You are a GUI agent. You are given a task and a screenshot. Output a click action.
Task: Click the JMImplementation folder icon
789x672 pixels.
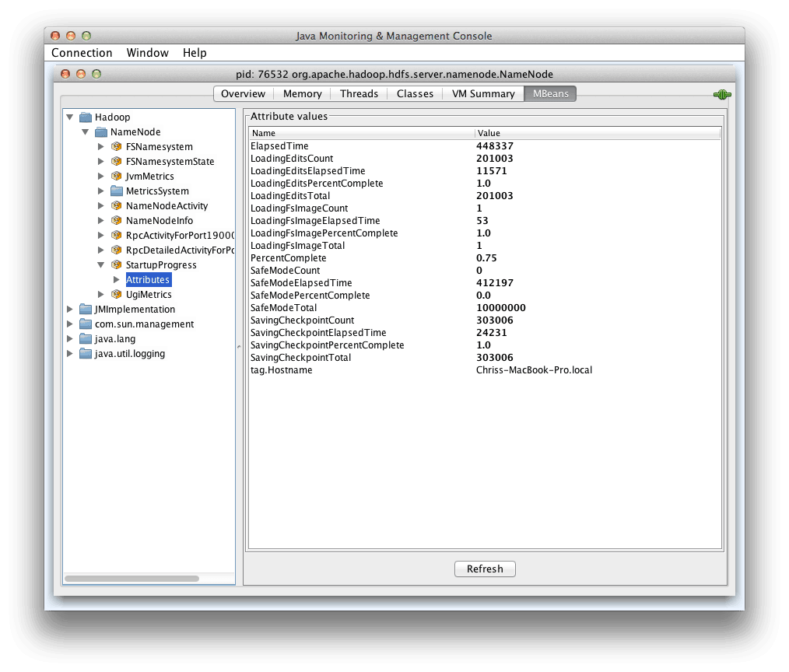(x=86, y=310)
